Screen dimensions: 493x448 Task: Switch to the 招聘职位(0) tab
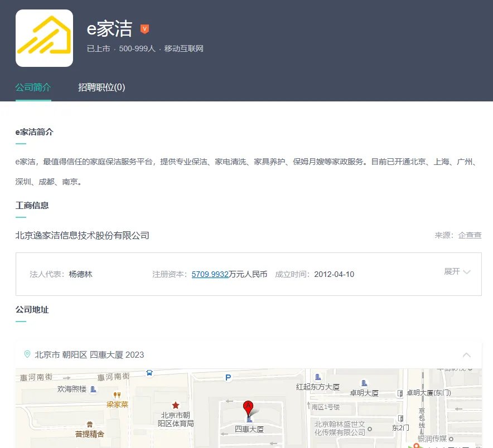(101, 87)
